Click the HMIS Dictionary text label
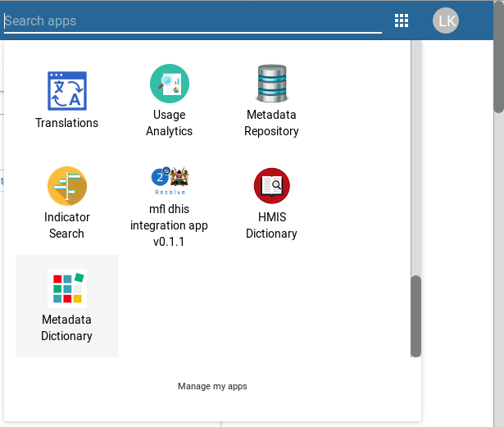Image resolution: width=504 pixels, height=427 pixels. tap(271, 225)
